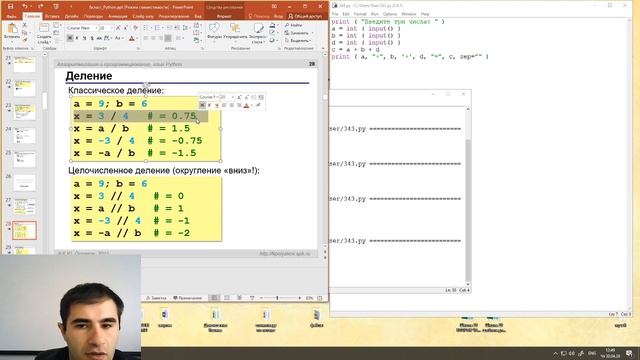
Task: Open Format menu in IDLE editor
Action: [360, 14]
